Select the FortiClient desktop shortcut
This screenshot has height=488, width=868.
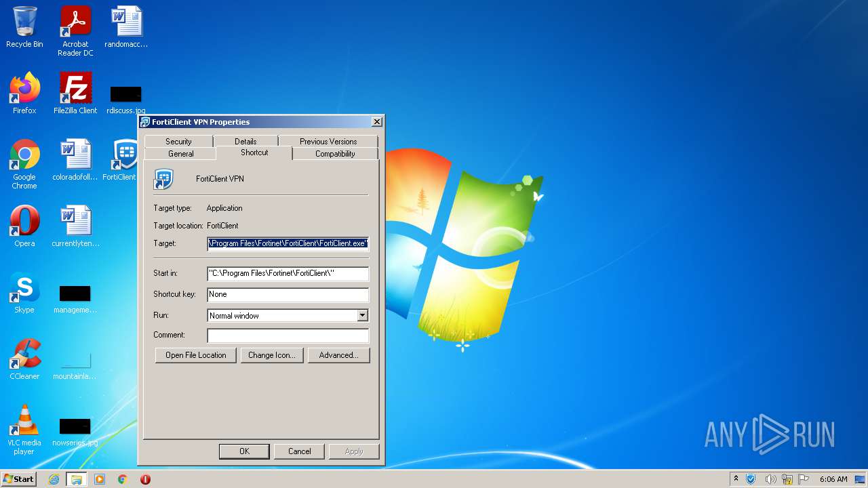coord(122,160)
